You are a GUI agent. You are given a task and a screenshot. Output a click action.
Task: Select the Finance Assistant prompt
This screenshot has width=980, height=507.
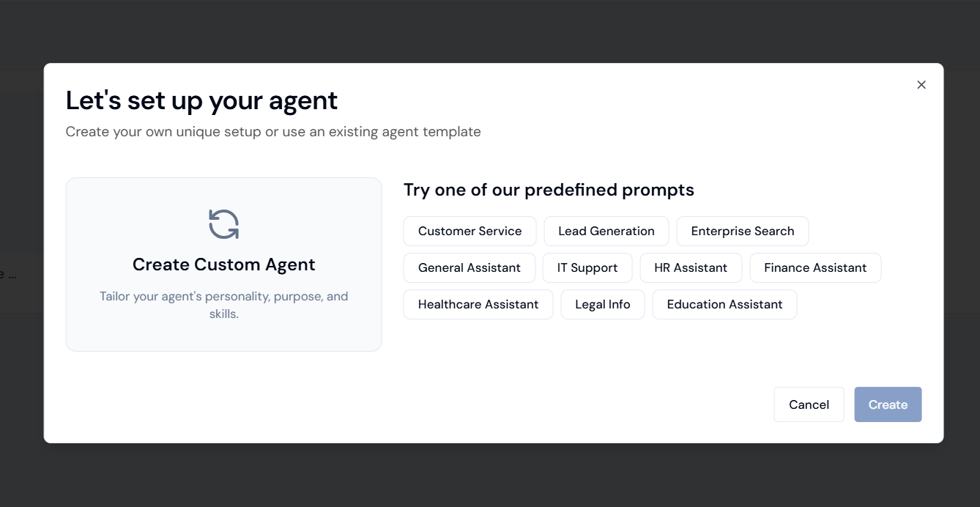click(814, 268)
